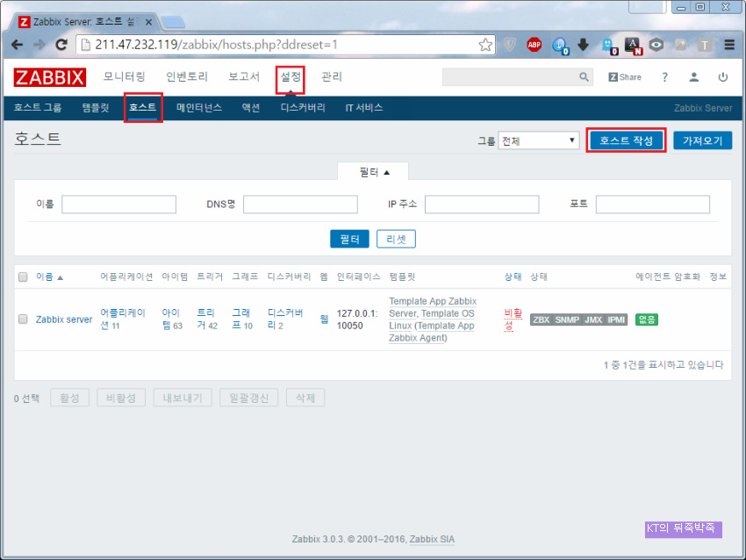
Task: Open help with the question mark icon
Action: pos(664,77)
